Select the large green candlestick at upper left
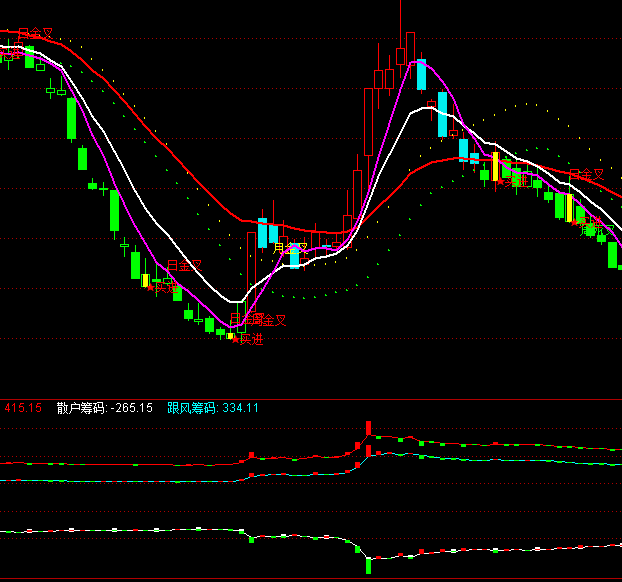622x582 pixels. [71, 118]
